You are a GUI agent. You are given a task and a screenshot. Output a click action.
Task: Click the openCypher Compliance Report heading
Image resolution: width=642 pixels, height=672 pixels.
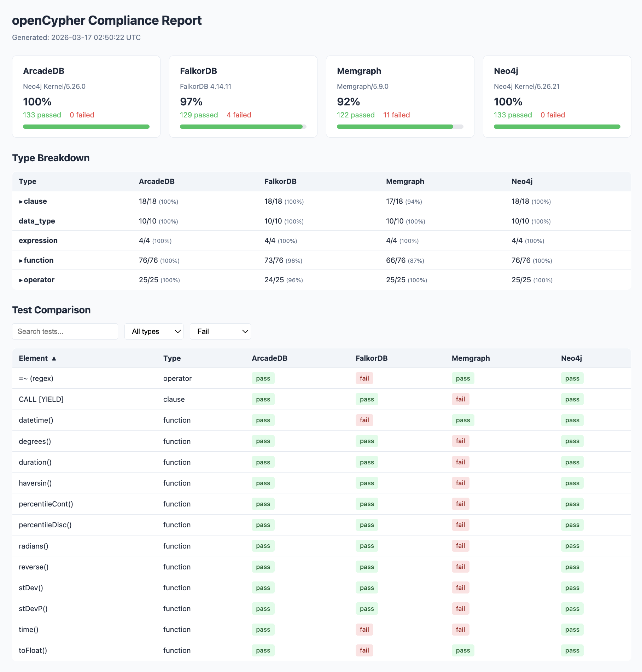[107, 21]
